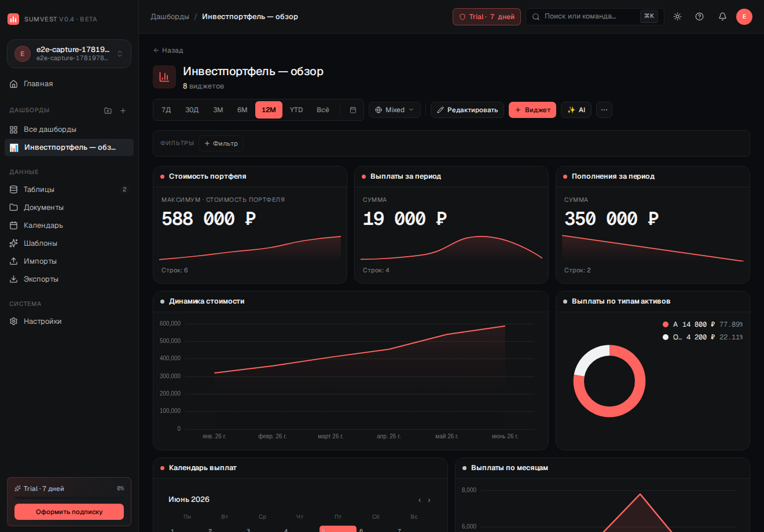Click the Пополнения за период widget title
This screenshot has height=532, width=764.
coord(614,176)
